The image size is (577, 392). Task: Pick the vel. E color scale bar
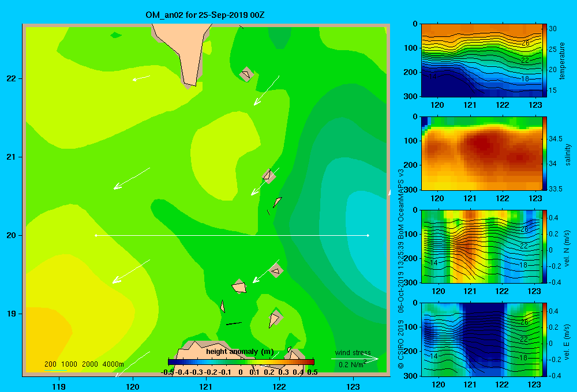coord(545,340)
